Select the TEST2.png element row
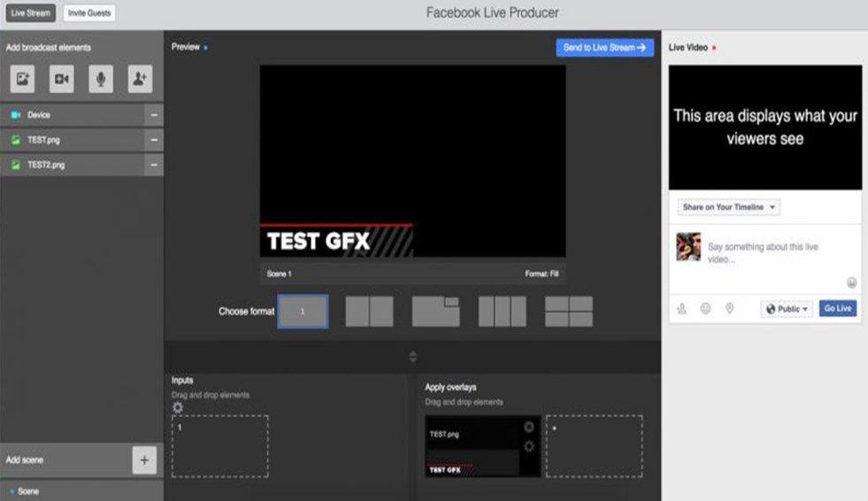 (x=72, y=165)
